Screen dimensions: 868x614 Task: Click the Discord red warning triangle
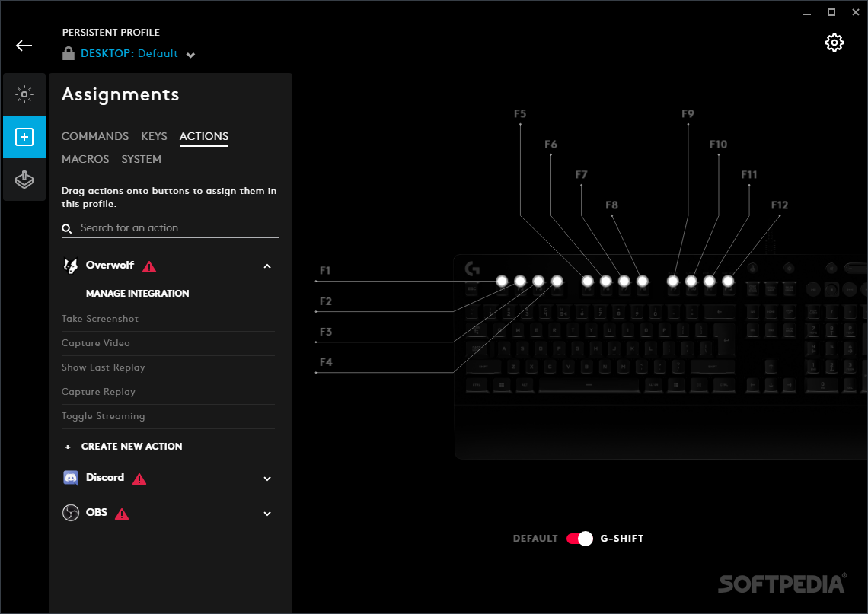[x=139, y=479]
